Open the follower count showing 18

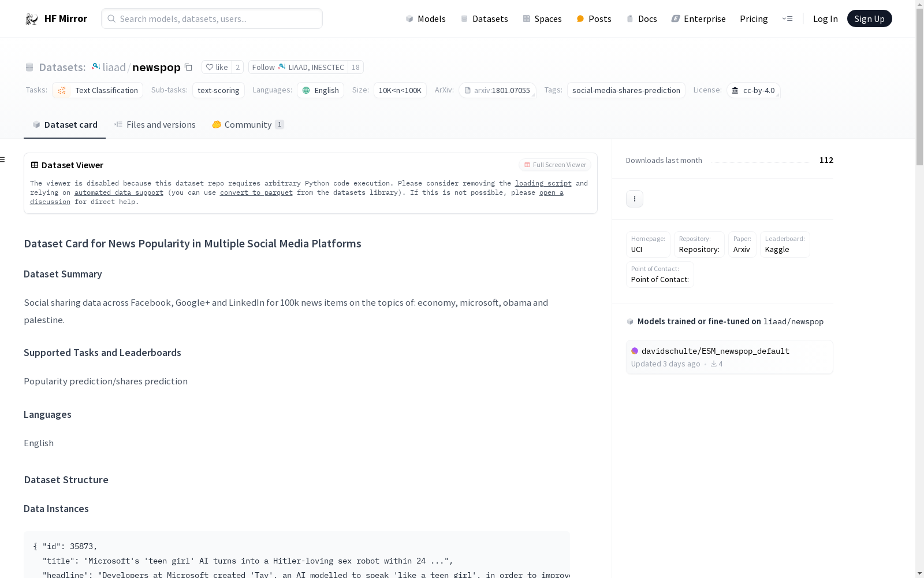[x=356, y=67]
